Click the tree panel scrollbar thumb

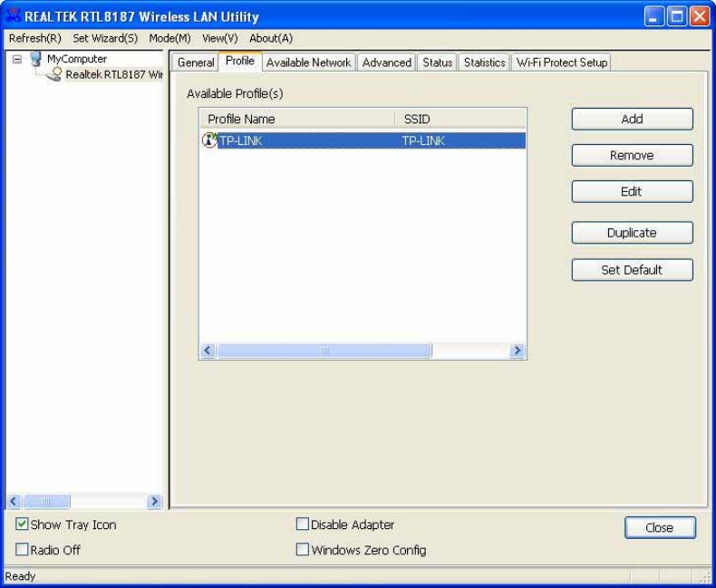click(46, 501)
